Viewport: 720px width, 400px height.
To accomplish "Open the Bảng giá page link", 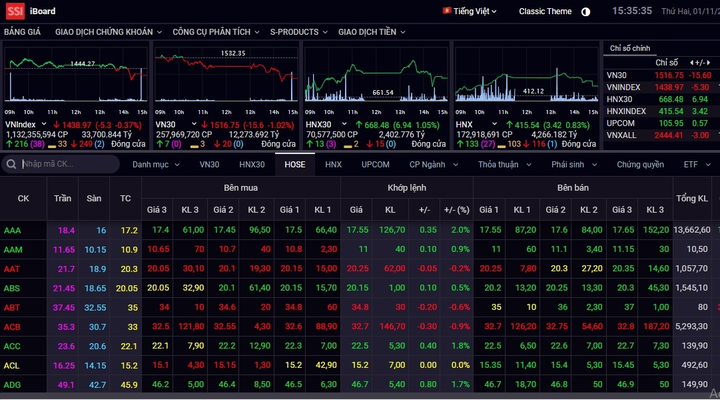I will click(22, 32).
